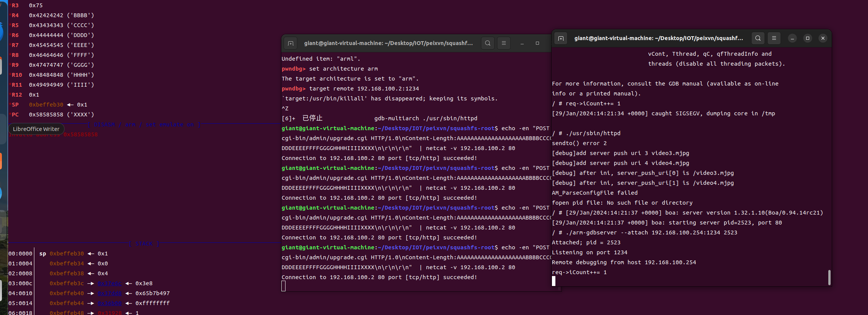868x315 pixels.
Task: Click the R9 register value 0x47474747
Action: coord(46,65)
